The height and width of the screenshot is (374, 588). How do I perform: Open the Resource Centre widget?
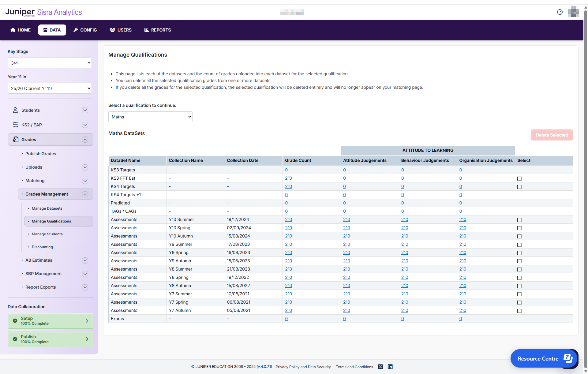pyautogui.click(x=544, y=358)
